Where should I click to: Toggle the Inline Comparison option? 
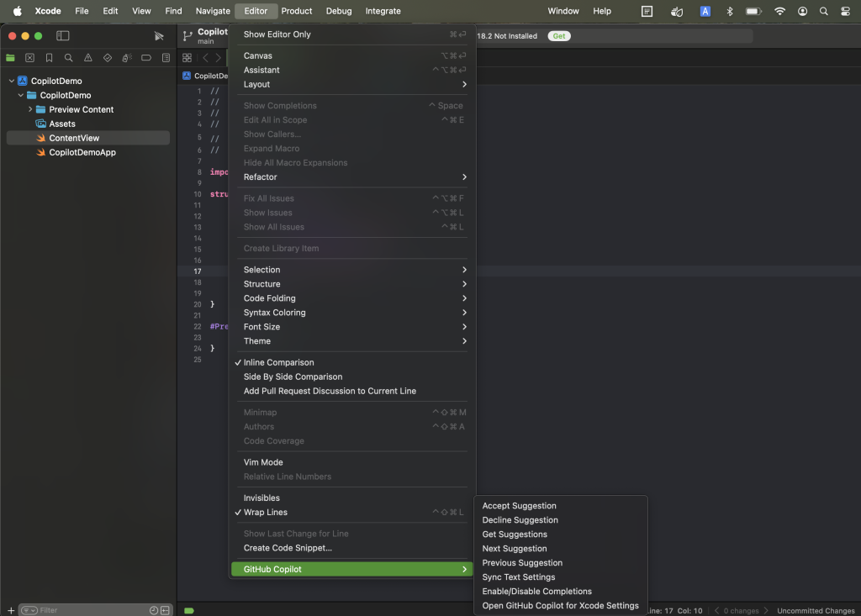278,362
